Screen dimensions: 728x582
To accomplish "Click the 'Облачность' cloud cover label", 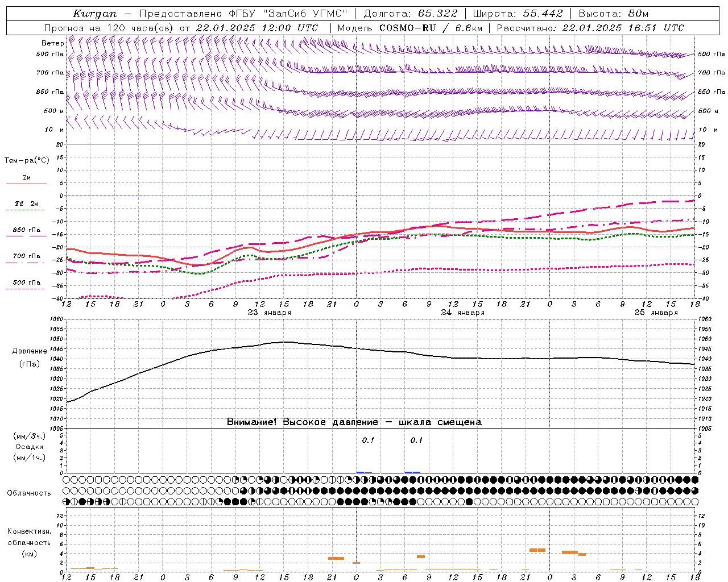I will click(x=29, y=493).
